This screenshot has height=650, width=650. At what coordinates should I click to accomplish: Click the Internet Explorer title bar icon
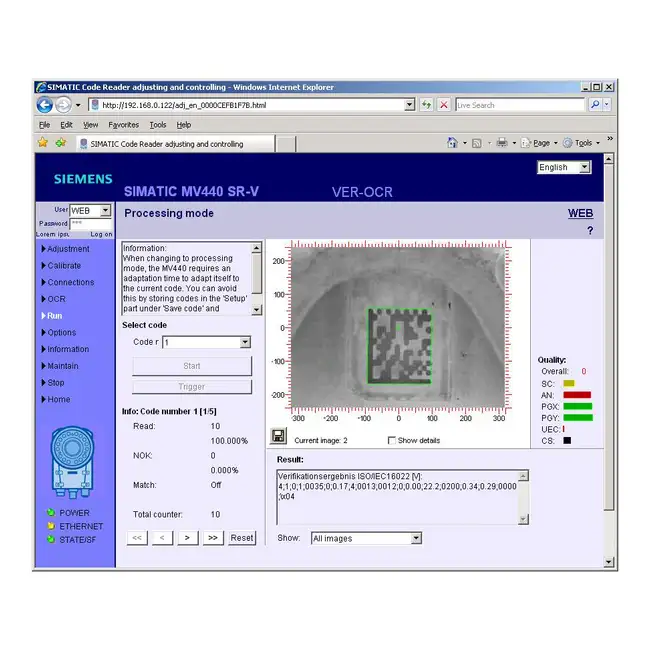click(41, 87)
